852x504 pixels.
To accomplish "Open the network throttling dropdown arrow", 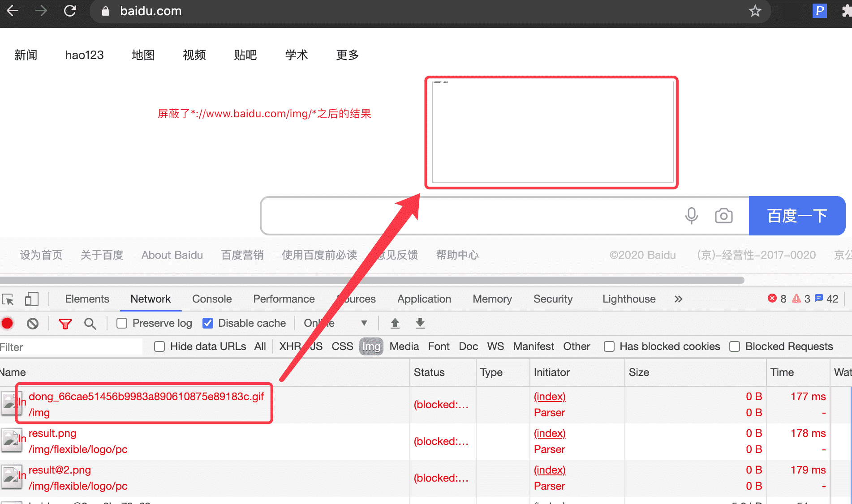I will (x=364, y=323).
